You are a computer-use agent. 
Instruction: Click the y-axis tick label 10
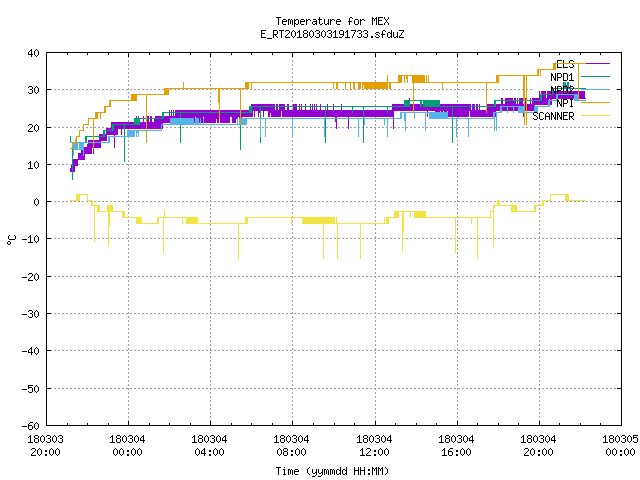point(33,165)
